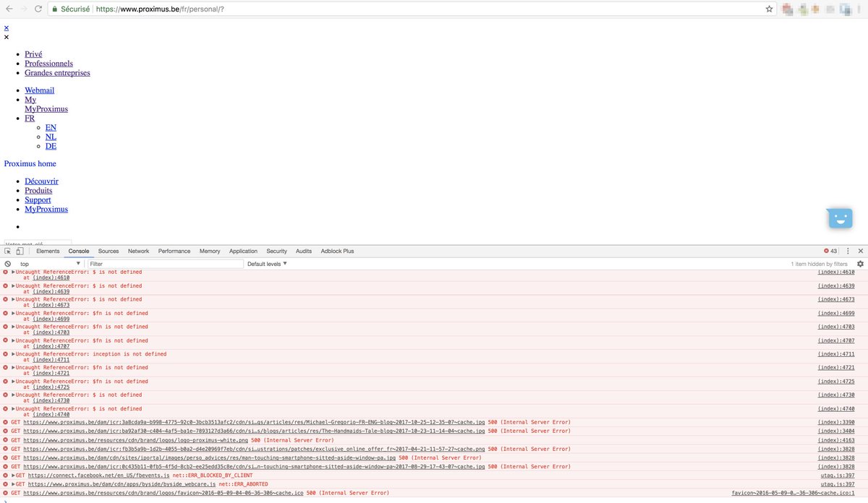Expand the byside_webcare.js GET request entry
Screen dimensions: 868x503
pos(14,484)
